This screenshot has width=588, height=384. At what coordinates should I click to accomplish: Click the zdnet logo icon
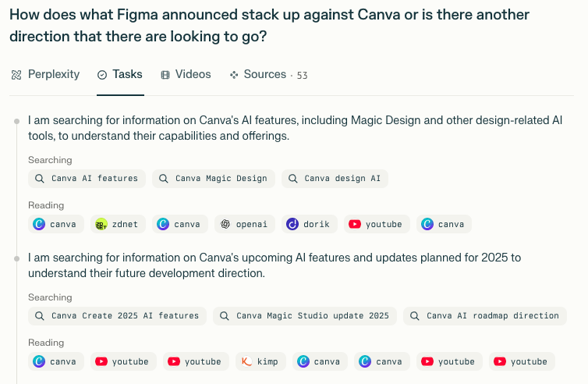(101, 224)
